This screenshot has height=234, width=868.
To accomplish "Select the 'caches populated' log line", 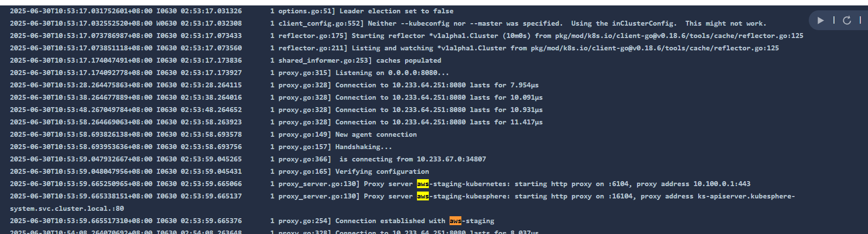I will [226, 60].
